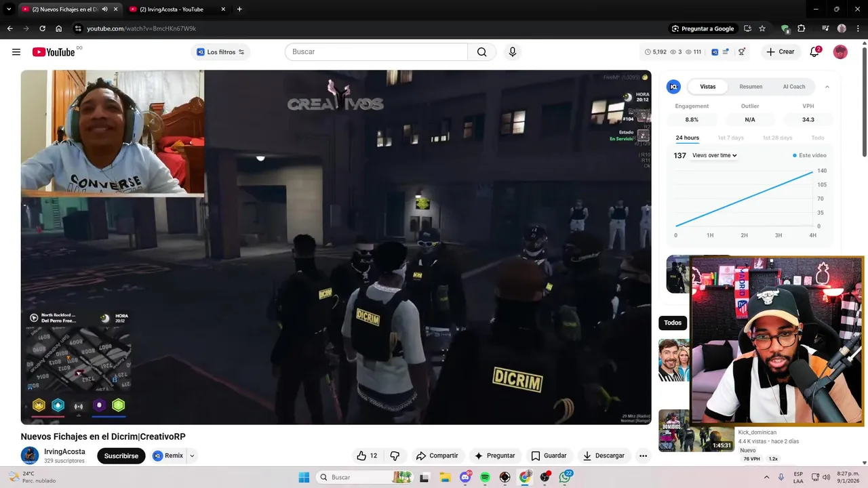868x488 pixels.
Task: Collapse the vidIQ panel chevron
Action: tap(827, 87)
